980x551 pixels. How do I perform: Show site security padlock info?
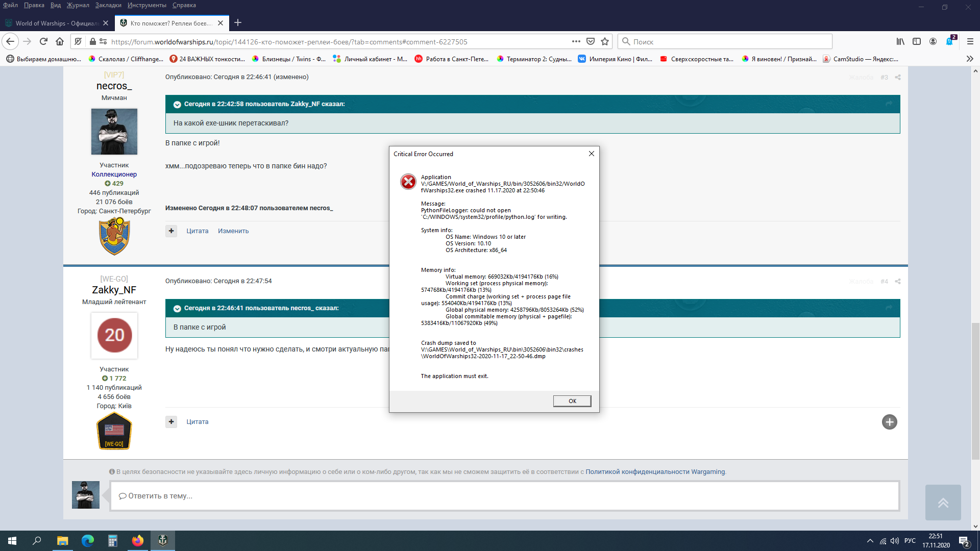click(x=92, y=41)
